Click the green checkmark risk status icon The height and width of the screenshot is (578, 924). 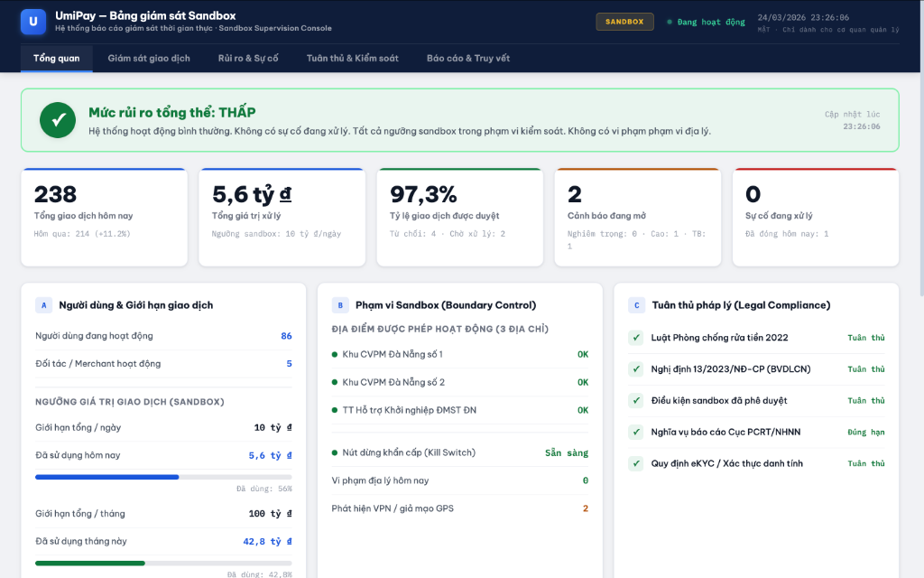pos(58,120)
